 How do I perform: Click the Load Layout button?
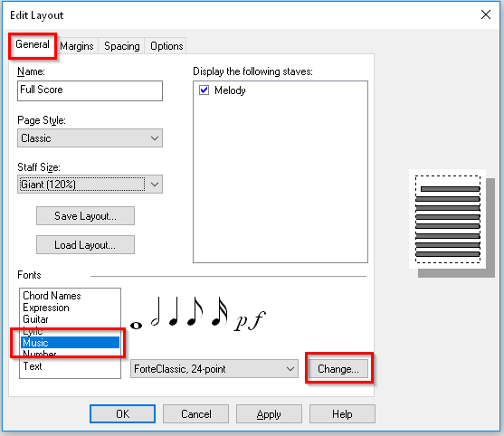[x=85, y=245]
